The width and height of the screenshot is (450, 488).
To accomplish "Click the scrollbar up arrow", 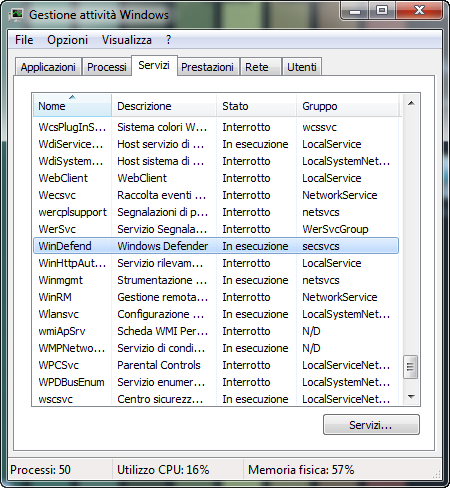I will [411, 103].
